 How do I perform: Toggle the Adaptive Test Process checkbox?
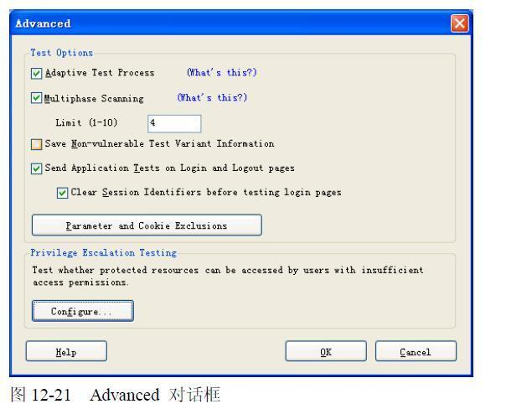click(x=36, y=73)
